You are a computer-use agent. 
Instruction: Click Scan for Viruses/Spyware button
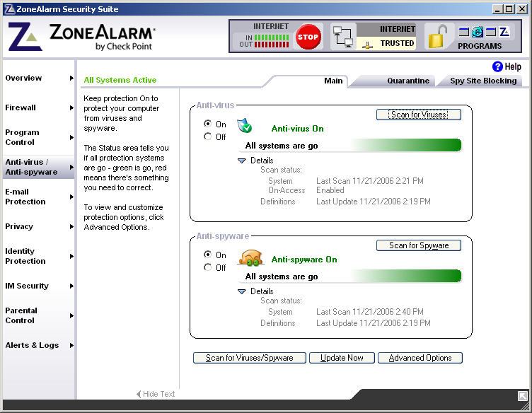[249, 358]
